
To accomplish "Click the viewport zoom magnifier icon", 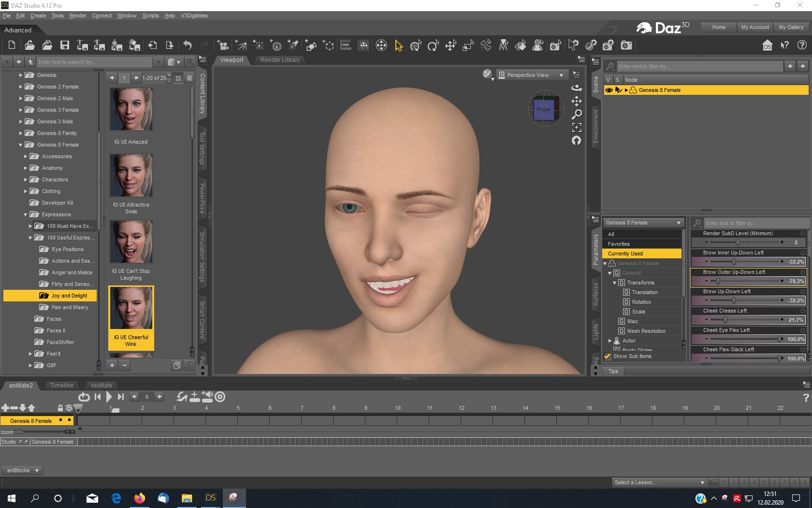I will coord(577,114).
